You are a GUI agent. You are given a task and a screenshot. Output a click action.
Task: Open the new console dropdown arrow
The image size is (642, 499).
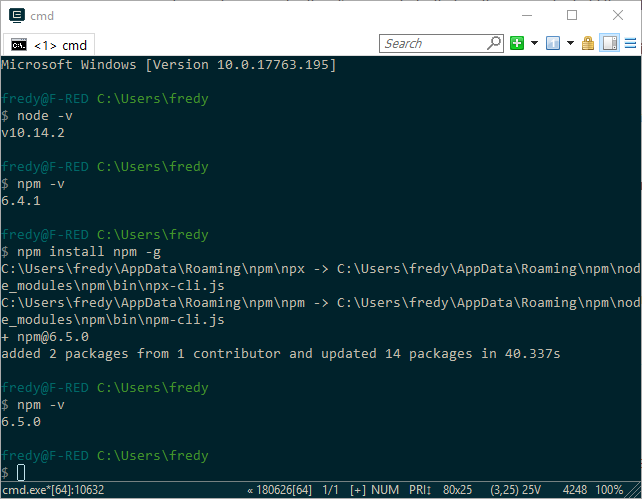coord(534,43)
